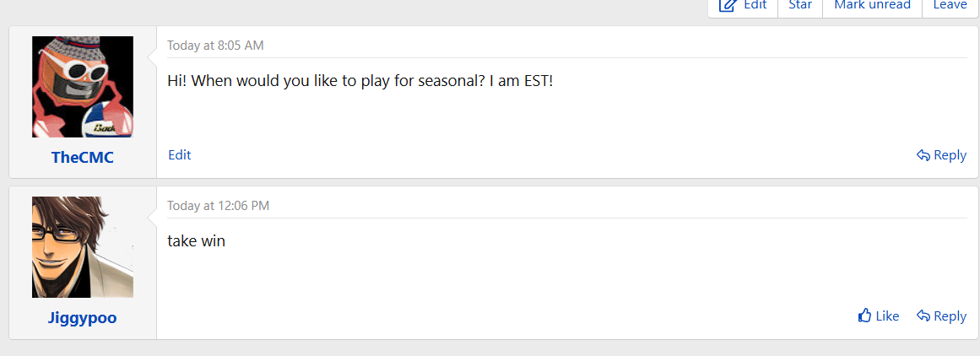The image size is (980, 356).
Task: Click the Today at 12:06 PM timestamp
Action: 218,206
